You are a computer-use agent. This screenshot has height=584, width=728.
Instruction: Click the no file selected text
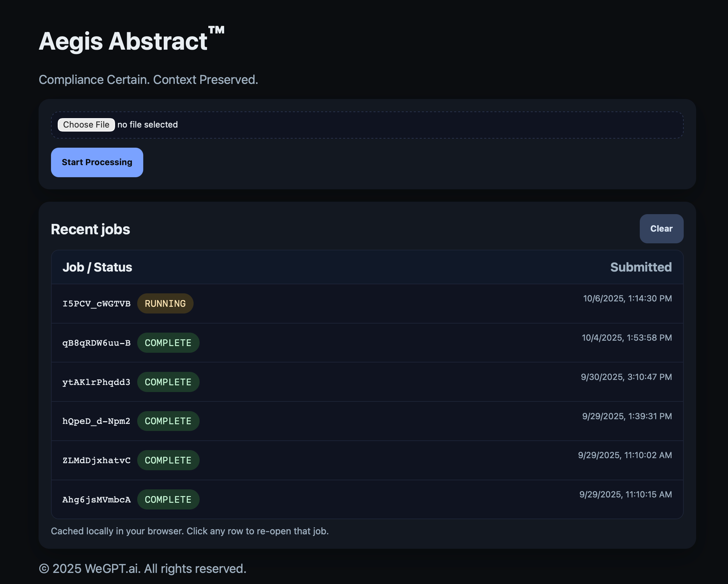click(148, 124)
